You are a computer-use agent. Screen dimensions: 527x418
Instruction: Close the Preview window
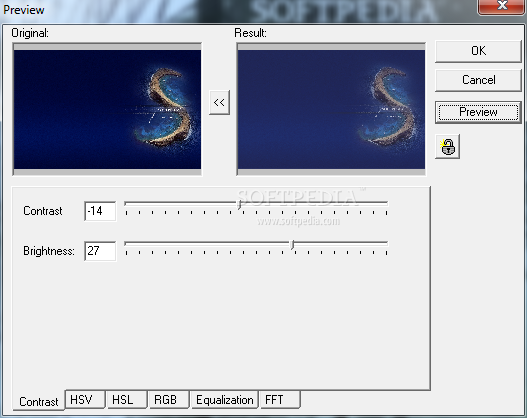tap(501, 6)
